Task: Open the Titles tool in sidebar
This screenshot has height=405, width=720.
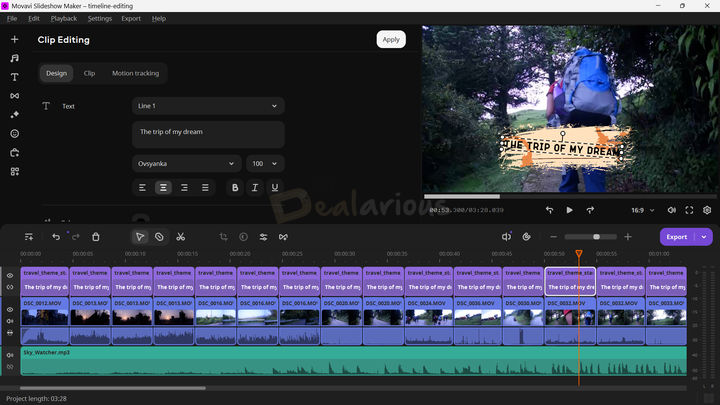Action: [x=15, y=77]
